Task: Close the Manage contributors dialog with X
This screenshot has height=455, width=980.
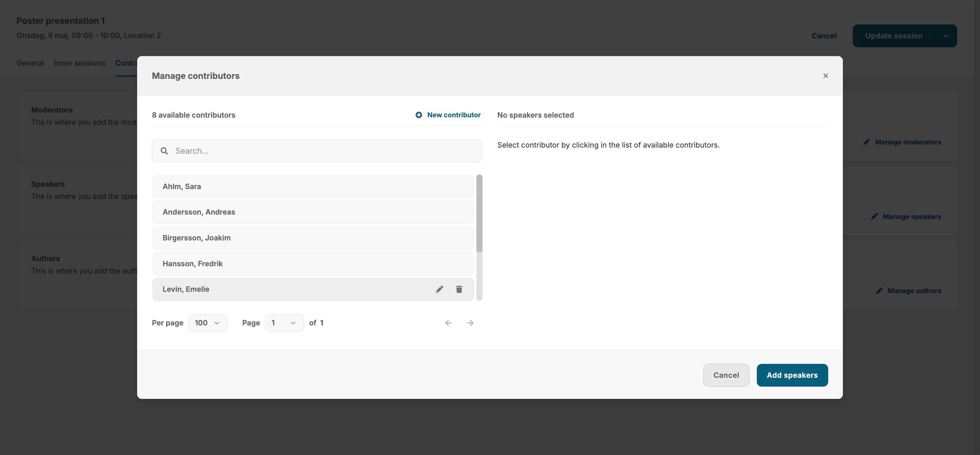Action: (825, 75)
